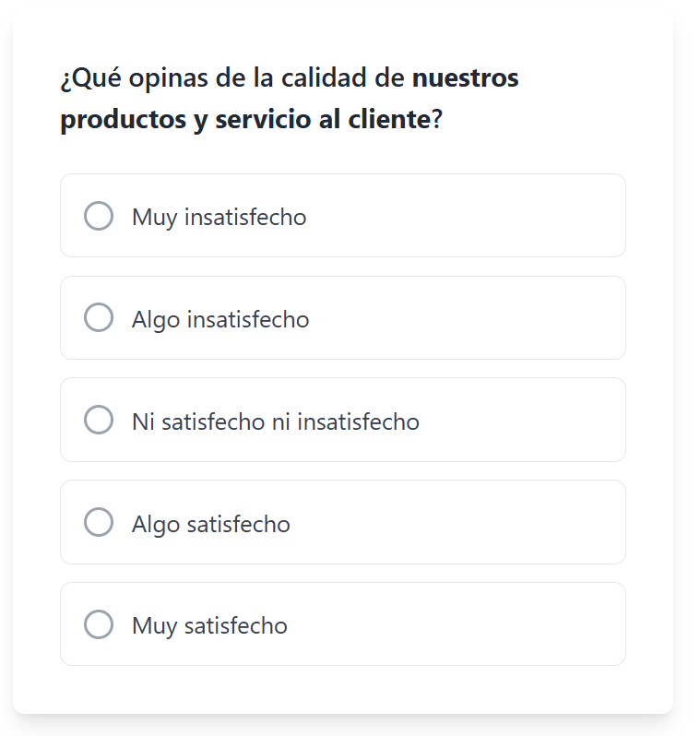The height and width of the screenshot is (736, 700).
Task: Click the "Muy insatisfecho" label text
Action: tap(219, 218)
